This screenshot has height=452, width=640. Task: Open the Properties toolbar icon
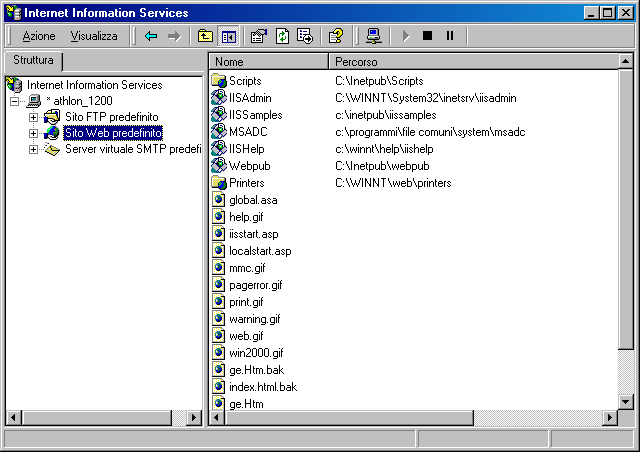(259, 36)
